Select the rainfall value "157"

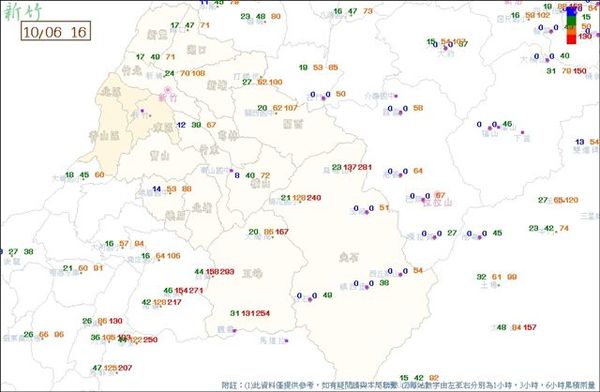tap(530, 327)
